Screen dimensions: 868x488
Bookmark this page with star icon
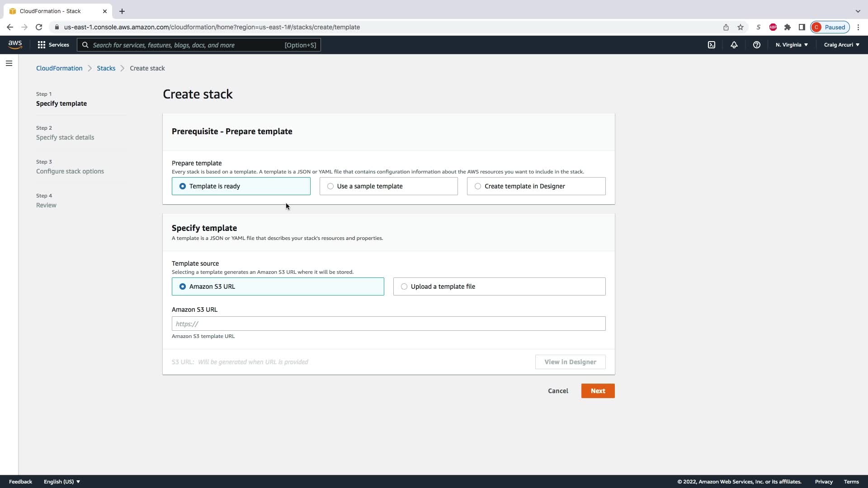(x=741, y=27)
